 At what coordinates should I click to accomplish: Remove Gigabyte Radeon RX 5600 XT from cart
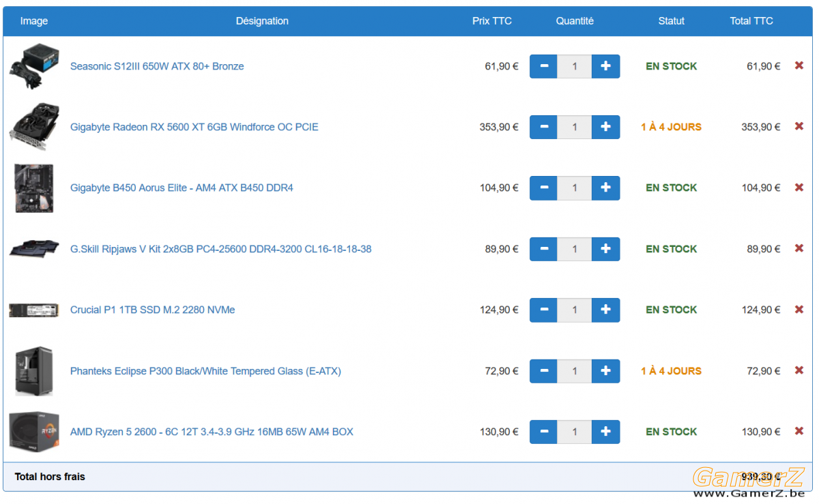[799, 126]
